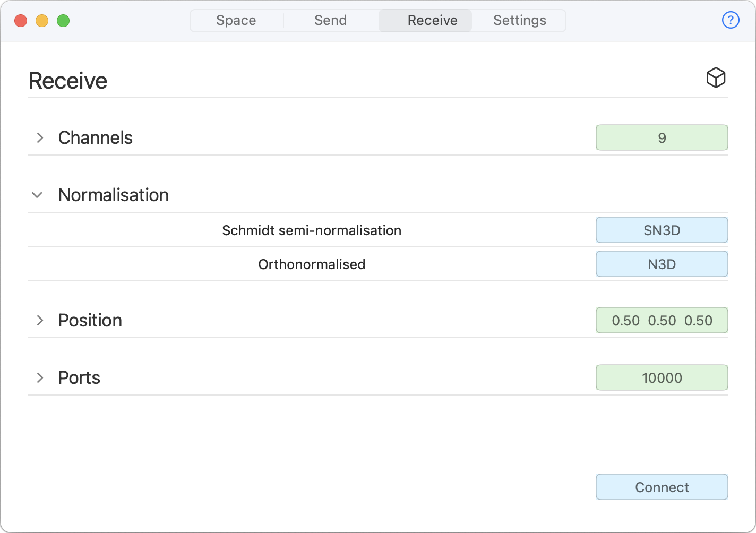Expand the Position section chevron
The width and height of the screenshot is (756, 533).
[40, 321]
